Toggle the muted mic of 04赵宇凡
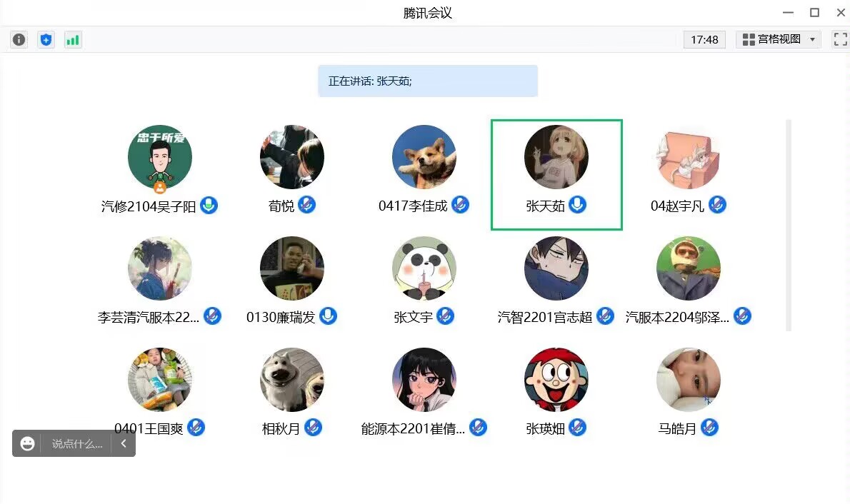Screen dimensions: 850x504 717,205
